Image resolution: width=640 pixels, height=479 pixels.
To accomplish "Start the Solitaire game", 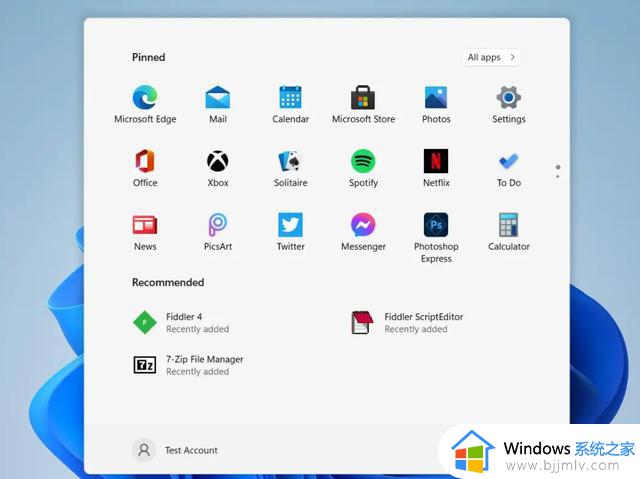I will coord(290,168).
